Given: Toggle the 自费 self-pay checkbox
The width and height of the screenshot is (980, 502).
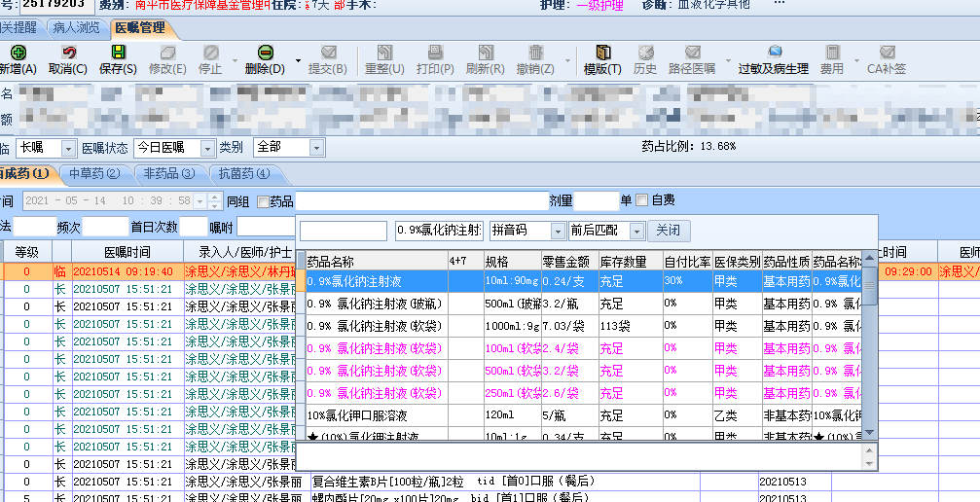Looking at the screenshot, I should point(641,200).
